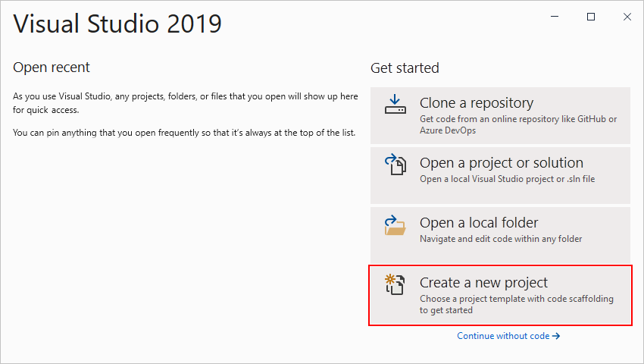Click the Visual Studio 2019 title text
The width and height of the screenshot is (644, 364).
click(117, 24)
